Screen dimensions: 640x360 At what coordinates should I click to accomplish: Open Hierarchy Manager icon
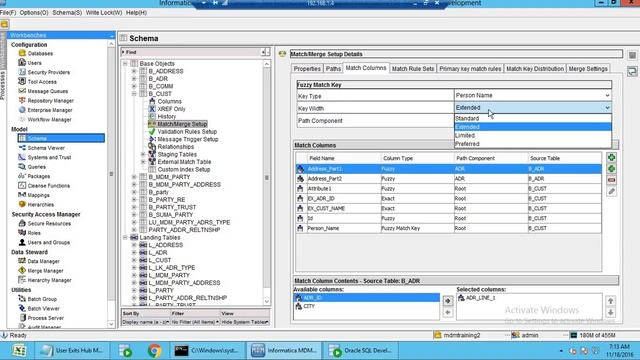tap(22, 280)
